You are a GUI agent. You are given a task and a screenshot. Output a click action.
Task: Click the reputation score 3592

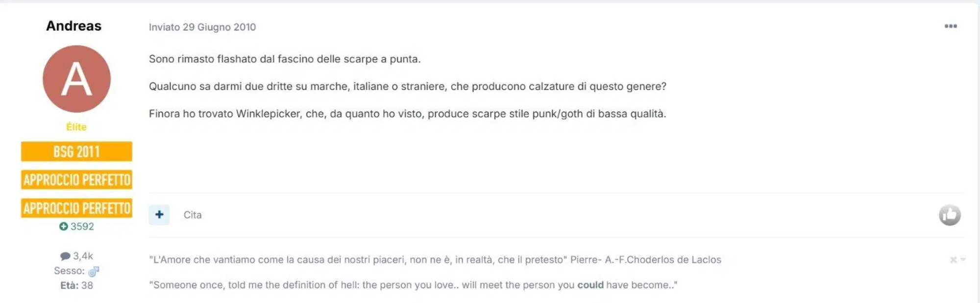tap(82, 226)
